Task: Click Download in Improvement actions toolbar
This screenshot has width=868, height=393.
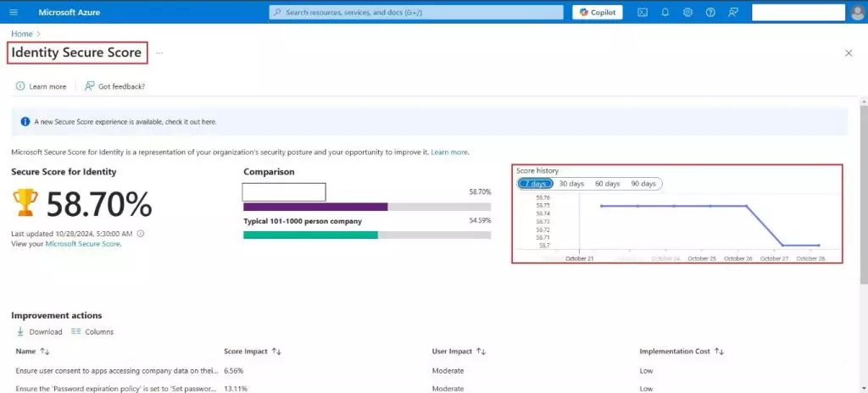Action: tap(39, 332)
